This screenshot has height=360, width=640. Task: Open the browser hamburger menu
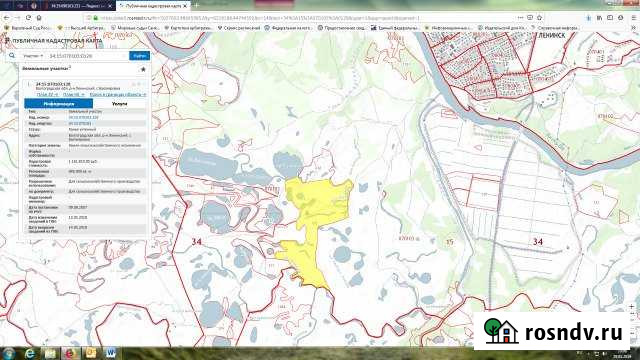633,18
